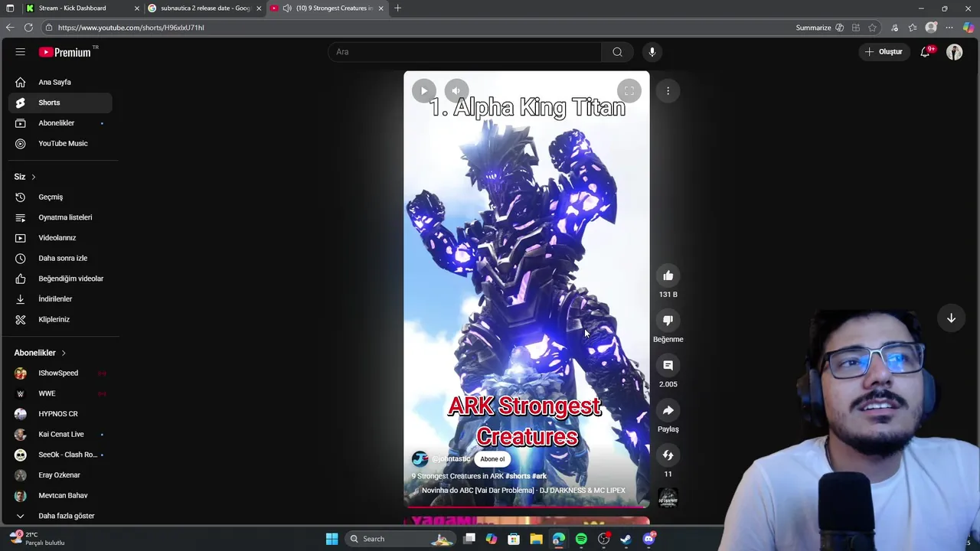The image size is (980, 551).
Task: Open Abonelikler sidebar entry
Action: [60, 123]
